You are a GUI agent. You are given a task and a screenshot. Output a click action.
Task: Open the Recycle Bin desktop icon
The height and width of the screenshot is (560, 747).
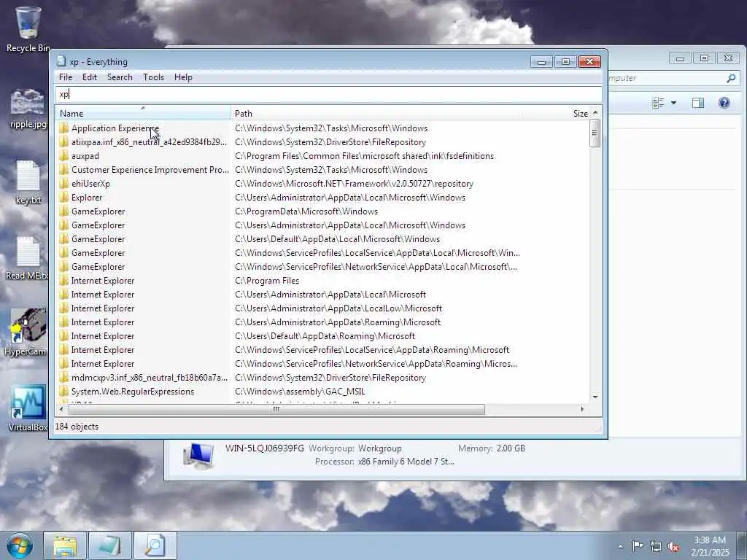click(28, 28)
